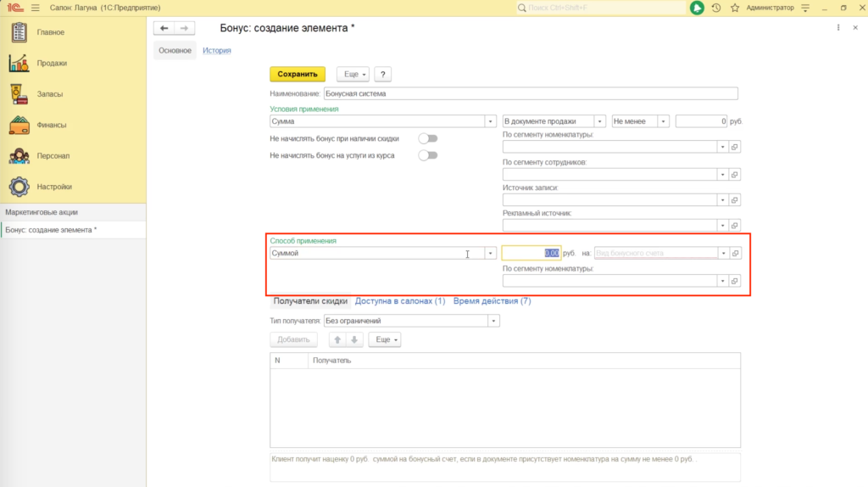Screen dimensions: 868x487
Task: Expand the Сумма conditions dropdown
Action: [490, 121]
